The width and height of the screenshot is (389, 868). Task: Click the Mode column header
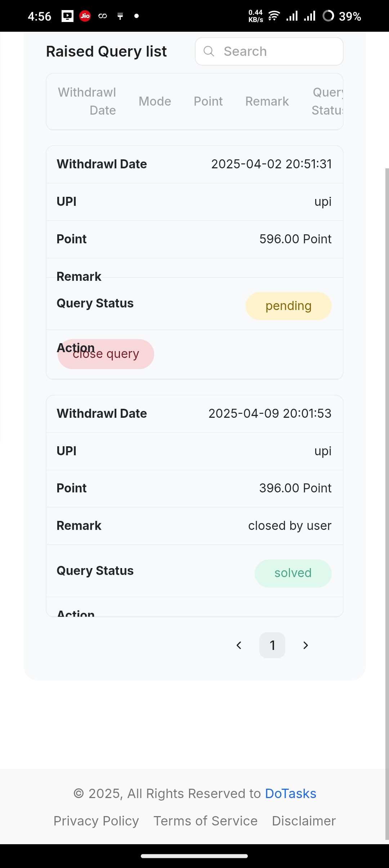coord(155,101)
